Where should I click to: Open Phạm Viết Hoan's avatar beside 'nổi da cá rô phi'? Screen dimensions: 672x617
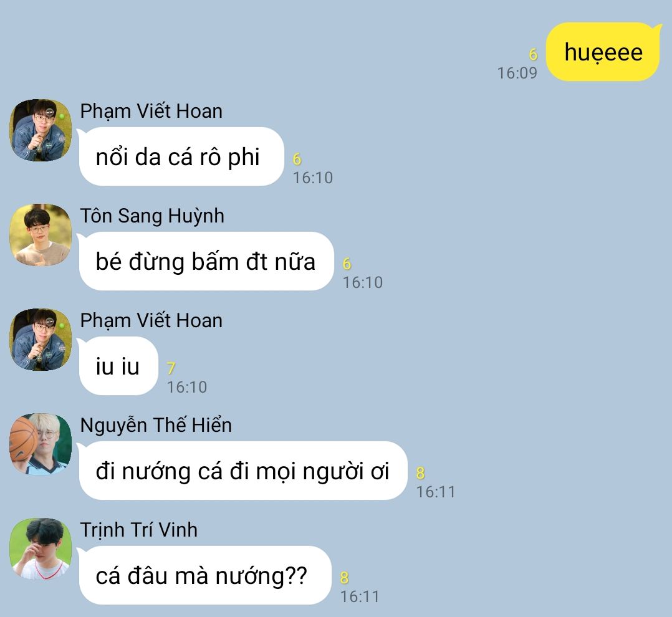(x=41, y=130)
